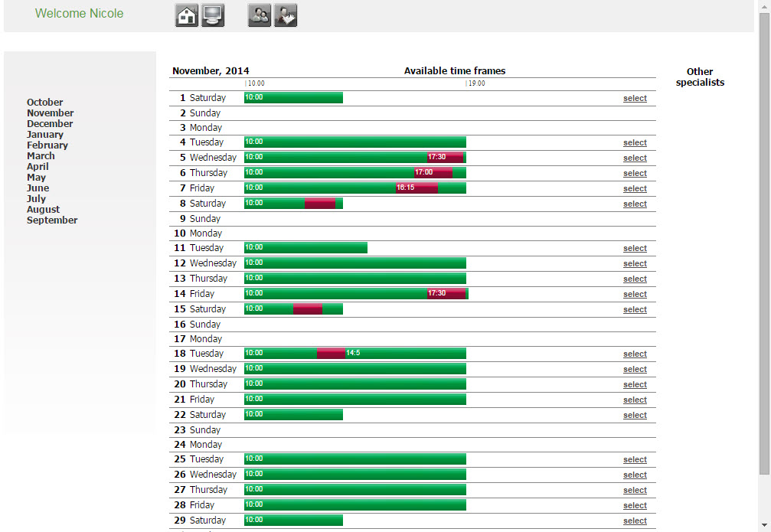This screenshot has height=532, width=771.
Task: Click select link for 1 Saturday
Action: 635,99
